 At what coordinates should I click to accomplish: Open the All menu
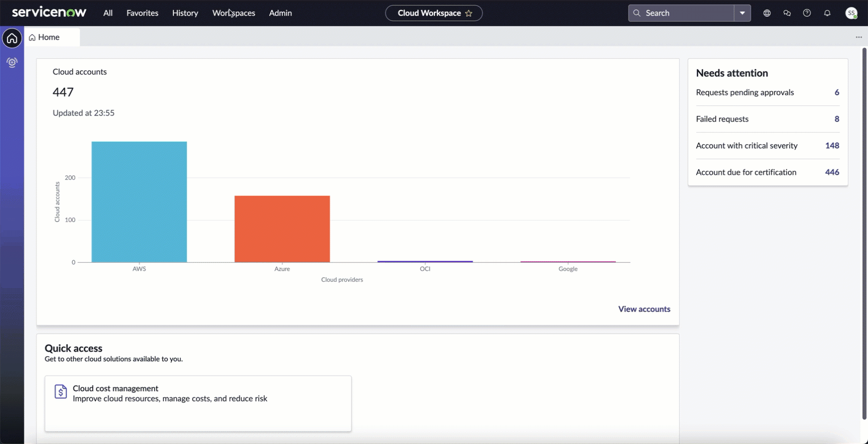click(108, 13)
